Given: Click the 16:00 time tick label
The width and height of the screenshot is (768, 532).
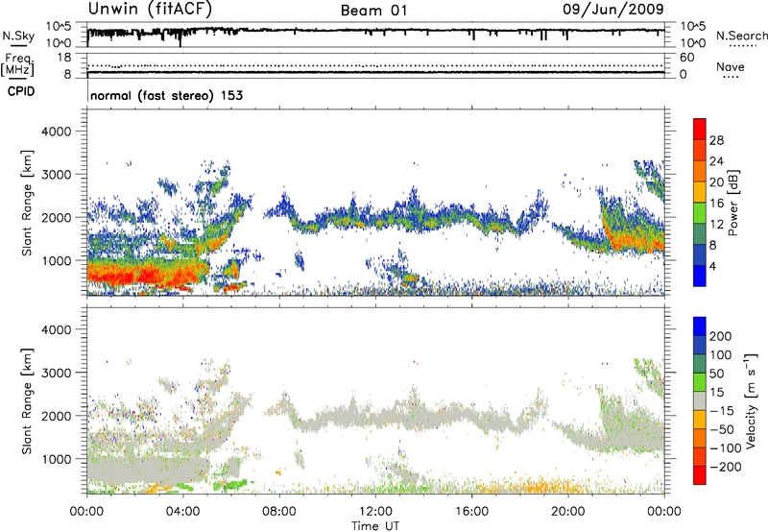Looking at the screenshot, I should pos(471,512).
